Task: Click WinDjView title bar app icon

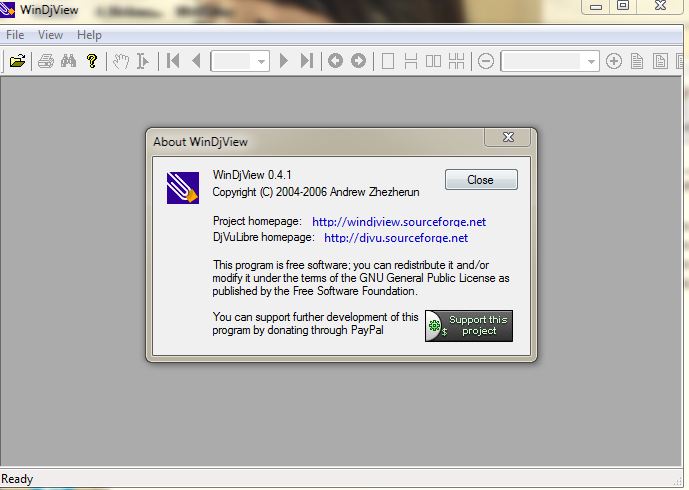Action: (x=7, y=9)
